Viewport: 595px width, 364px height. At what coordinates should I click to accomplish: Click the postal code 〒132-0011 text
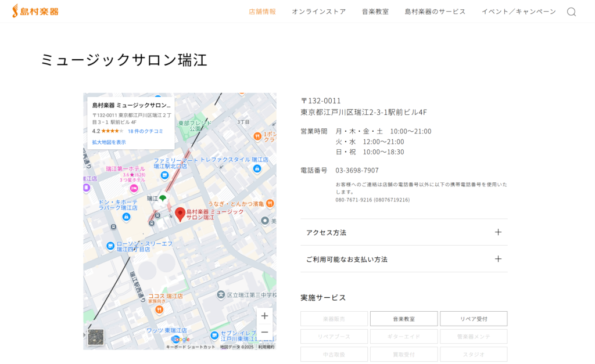click(x=321, y=101)
